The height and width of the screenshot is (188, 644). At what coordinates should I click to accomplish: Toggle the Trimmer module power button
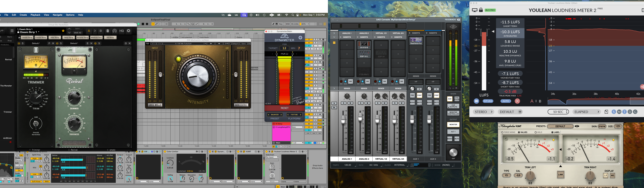pyautogui.click(x=19, y=43)
